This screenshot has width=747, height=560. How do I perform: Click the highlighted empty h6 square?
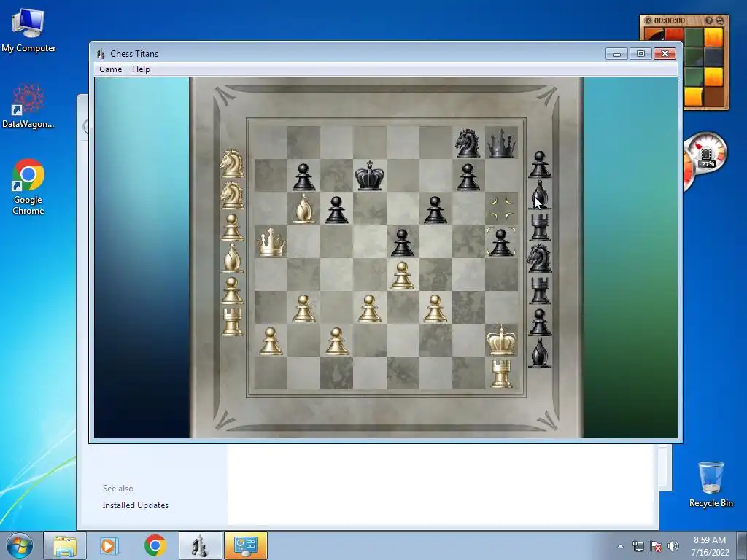pos(502,209)
